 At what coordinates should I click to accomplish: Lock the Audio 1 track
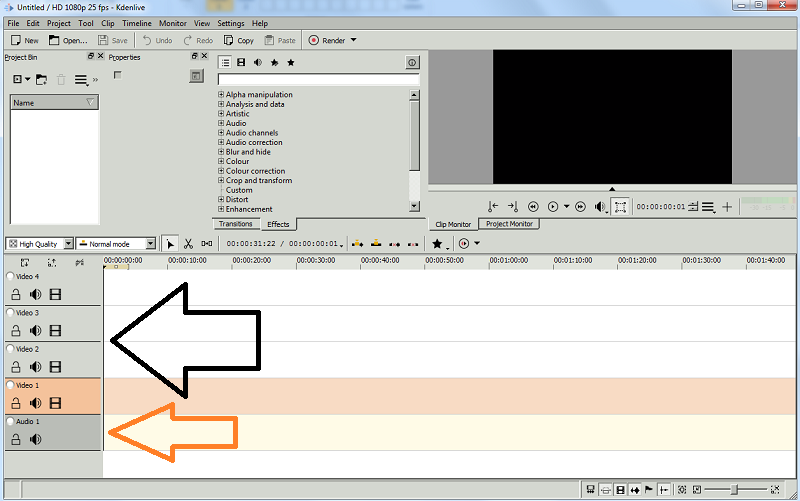tap(16, 439)
